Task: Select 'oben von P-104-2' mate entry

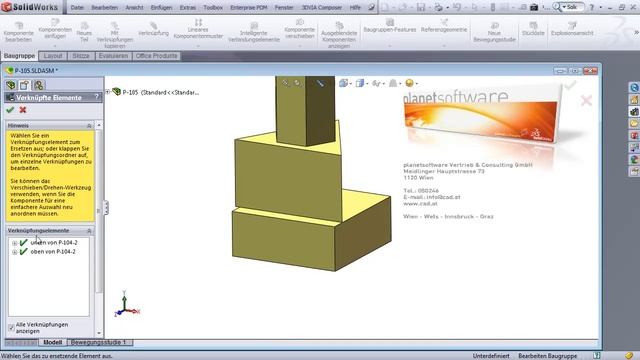Action: [53, 252]
